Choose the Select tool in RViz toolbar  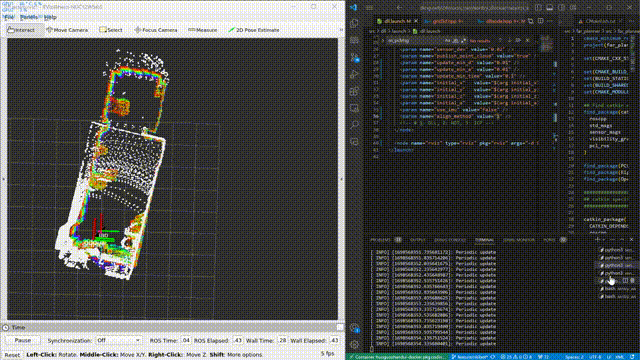111,30
